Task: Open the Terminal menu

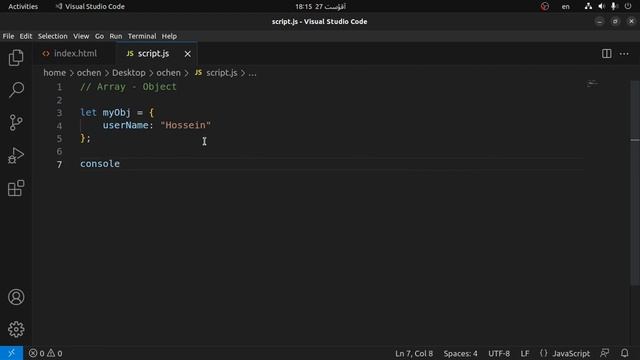Action: tap(142, 36)
